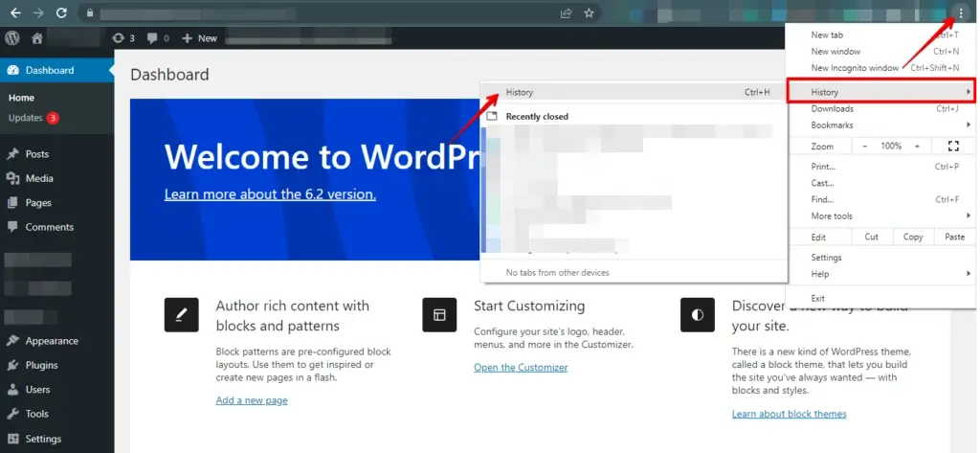Open Chrome three-dot menu icon

point(961,13)
